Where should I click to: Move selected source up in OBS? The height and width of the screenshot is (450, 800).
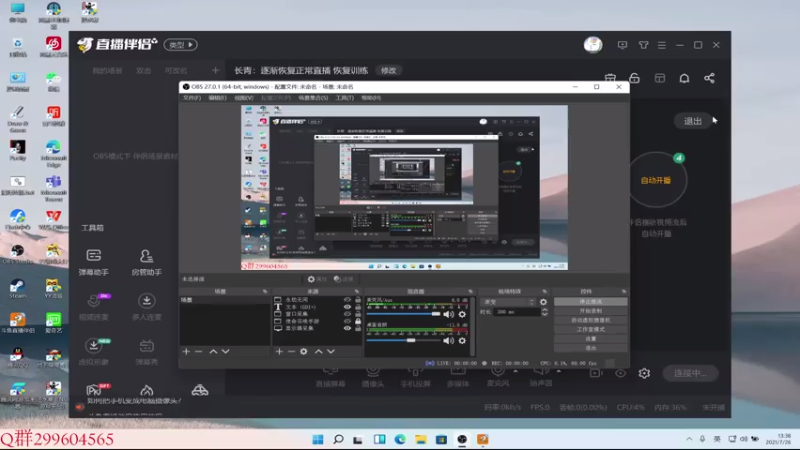coord(318,352)
